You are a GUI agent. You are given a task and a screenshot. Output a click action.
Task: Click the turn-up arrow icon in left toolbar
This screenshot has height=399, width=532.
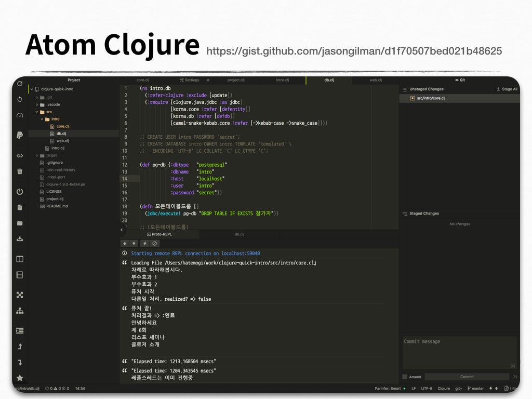pyautogui.click(x=20, y=347)
